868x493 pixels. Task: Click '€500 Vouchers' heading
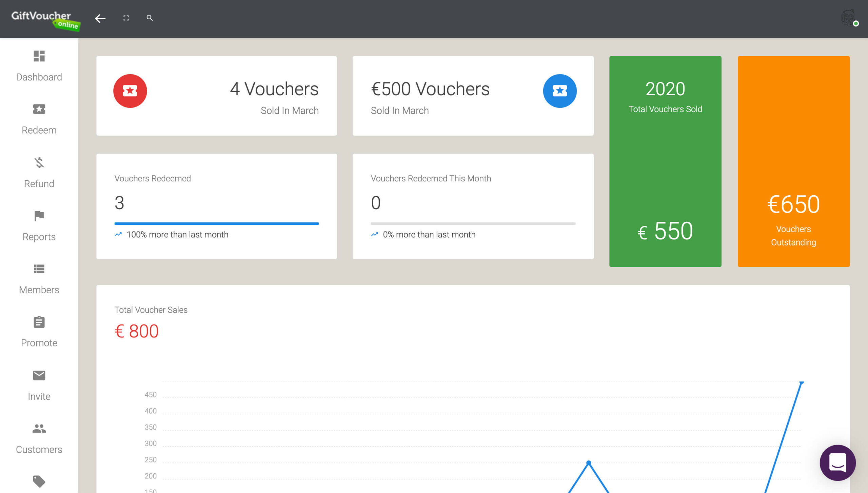point(430,89)
